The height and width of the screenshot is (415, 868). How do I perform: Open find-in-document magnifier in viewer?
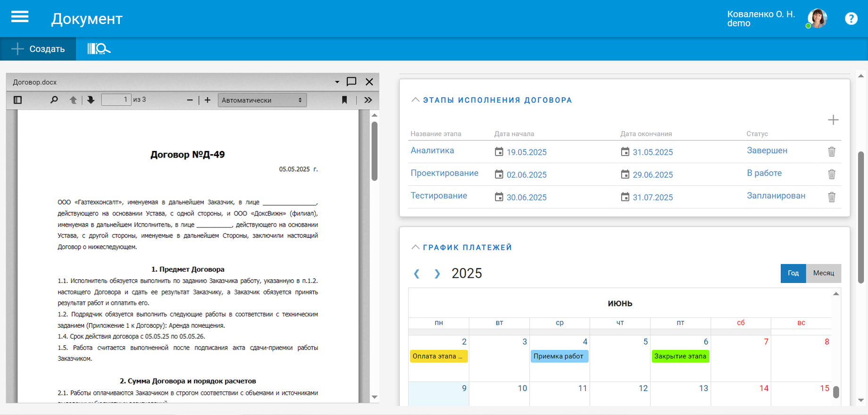[54, 100]
